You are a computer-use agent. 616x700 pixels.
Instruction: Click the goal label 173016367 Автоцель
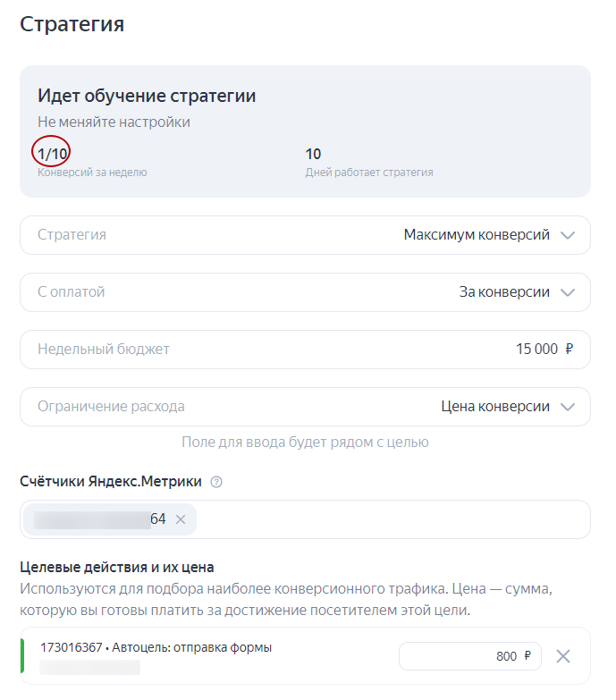(156, 647)
